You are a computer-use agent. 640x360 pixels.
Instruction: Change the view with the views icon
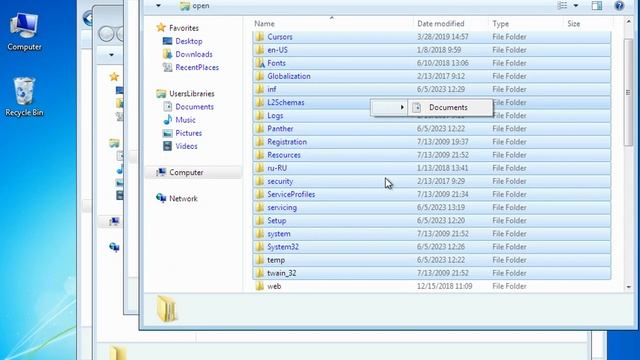pos(562,6)
